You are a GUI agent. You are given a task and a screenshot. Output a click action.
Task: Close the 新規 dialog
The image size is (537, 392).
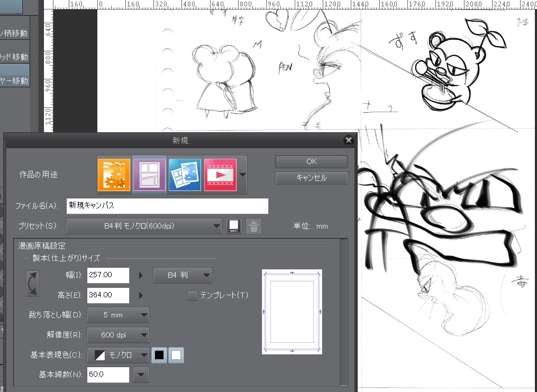tap(349, 140)
